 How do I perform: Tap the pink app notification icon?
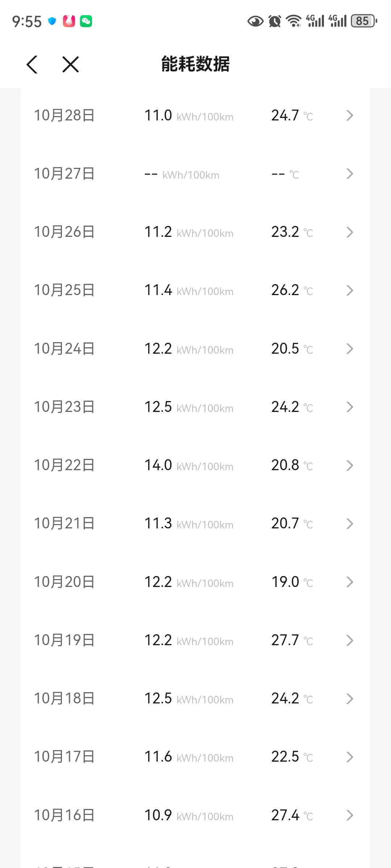[69, 21]
